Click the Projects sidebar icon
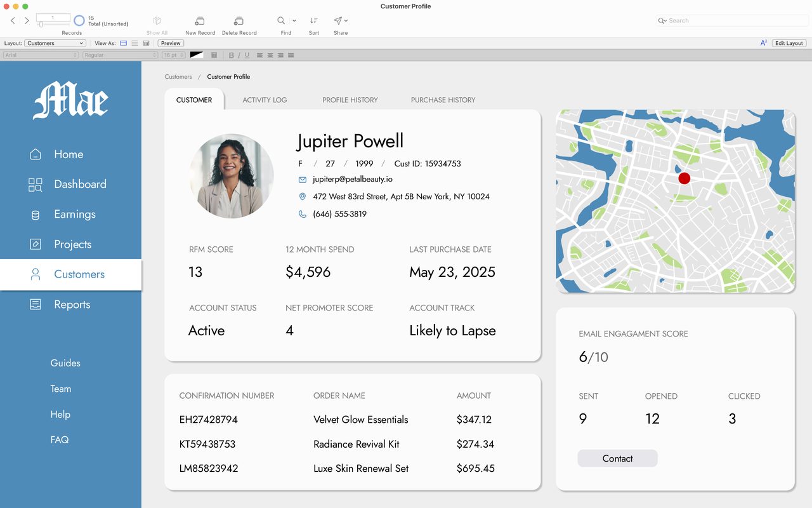This screenshot has width=812, height=508. click(x=36, y=244)
